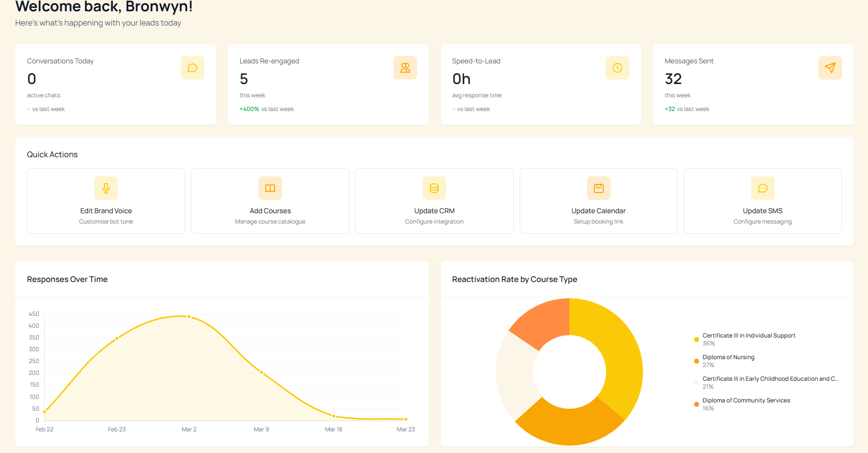Click the clock icon in Speed-to-Lead card
The image size is (868, 453).
[x=617, y=68]
